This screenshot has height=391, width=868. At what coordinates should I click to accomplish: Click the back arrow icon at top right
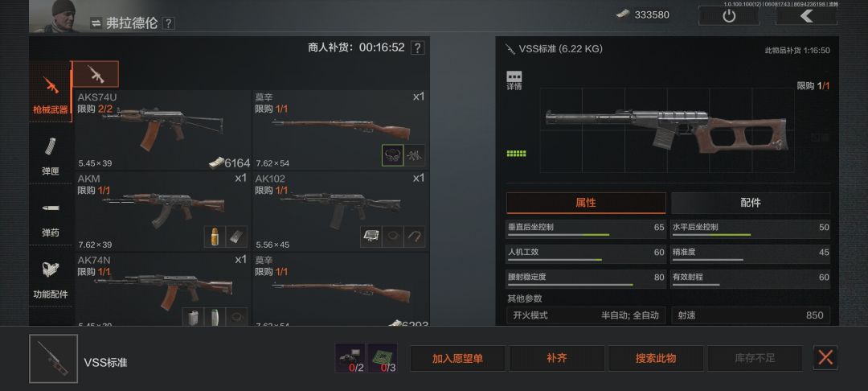[807, 15]
